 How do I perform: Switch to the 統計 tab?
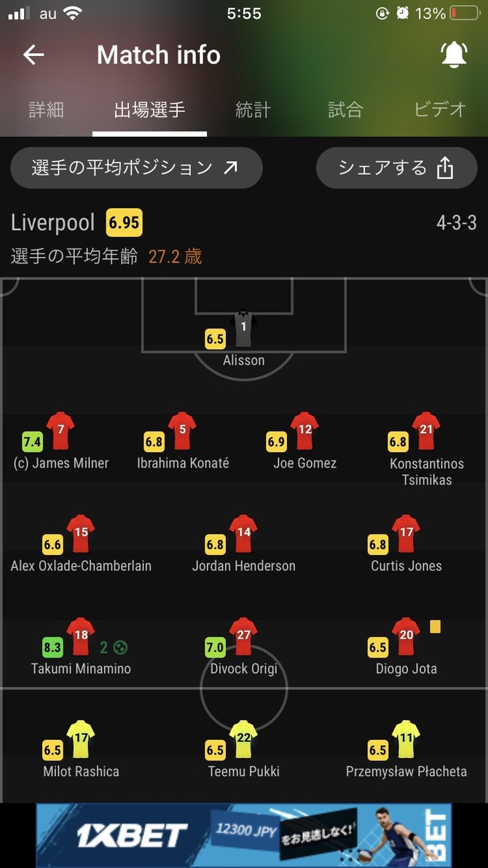coord(253,110)
